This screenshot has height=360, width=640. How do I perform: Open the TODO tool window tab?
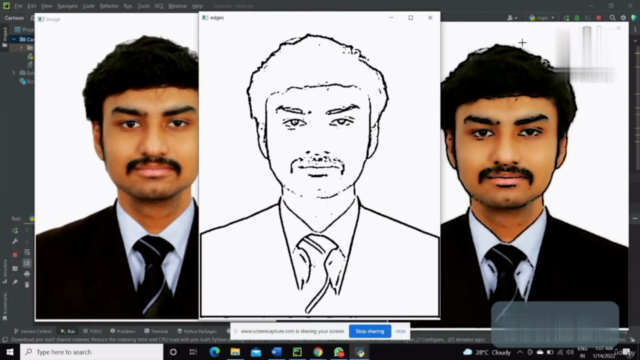pos(92,331)
